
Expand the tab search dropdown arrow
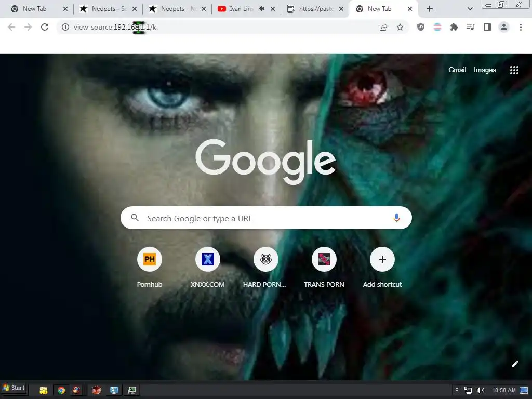pyautogui.click(x=470, y=9)
